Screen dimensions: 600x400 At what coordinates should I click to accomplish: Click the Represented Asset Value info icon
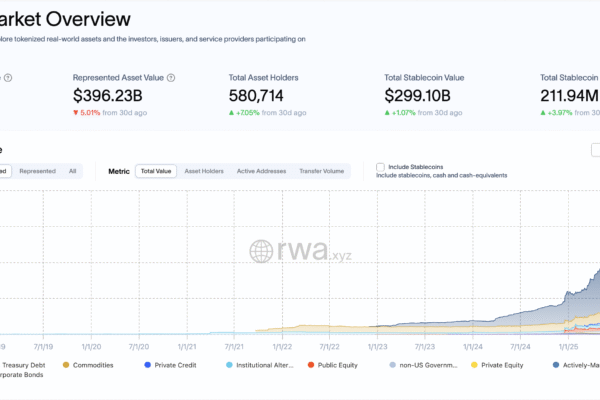tap(171, 78)
